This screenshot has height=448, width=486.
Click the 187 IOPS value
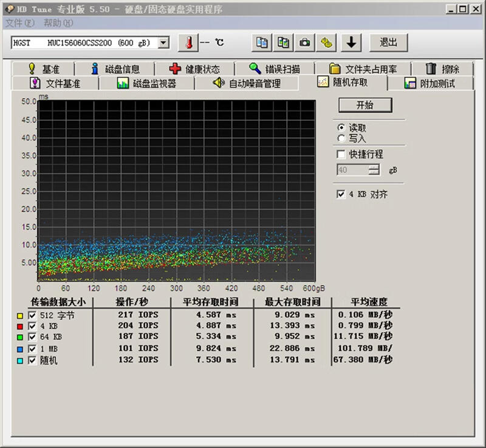(x=139, y=336)
